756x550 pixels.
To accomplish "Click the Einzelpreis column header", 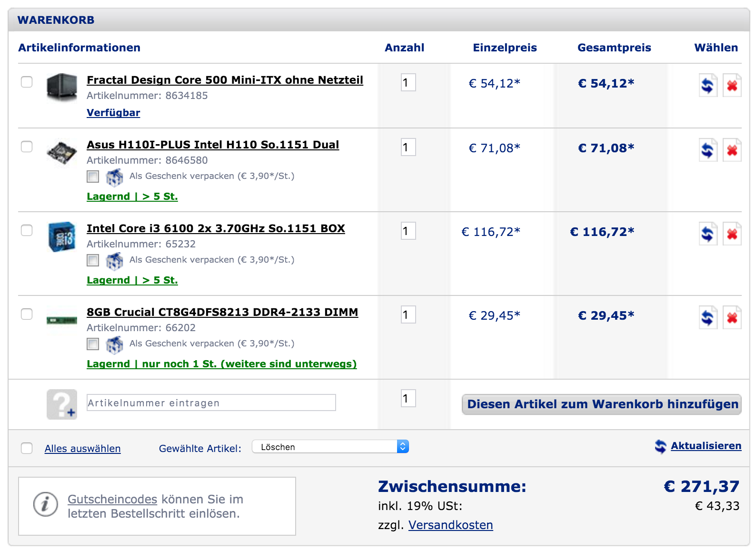I will [505, 48].
